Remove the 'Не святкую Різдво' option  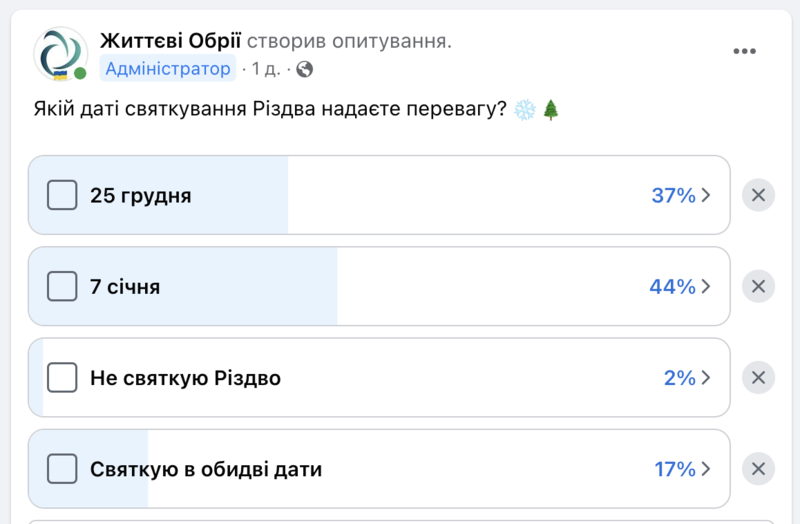[x=758, y=378]
